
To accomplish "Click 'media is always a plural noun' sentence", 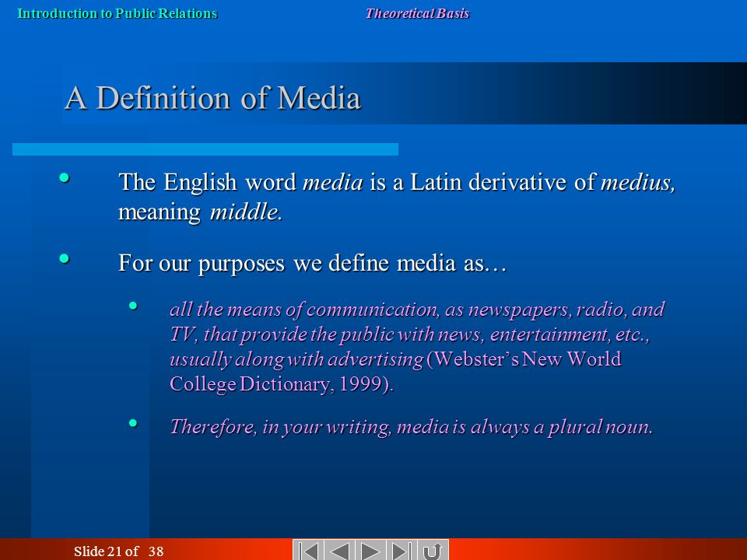I will (524, 427).
